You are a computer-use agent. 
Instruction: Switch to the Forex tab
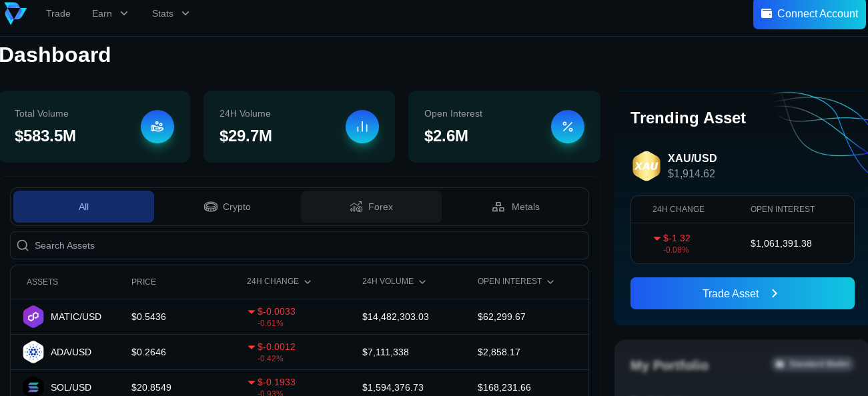tap(371, 207)
